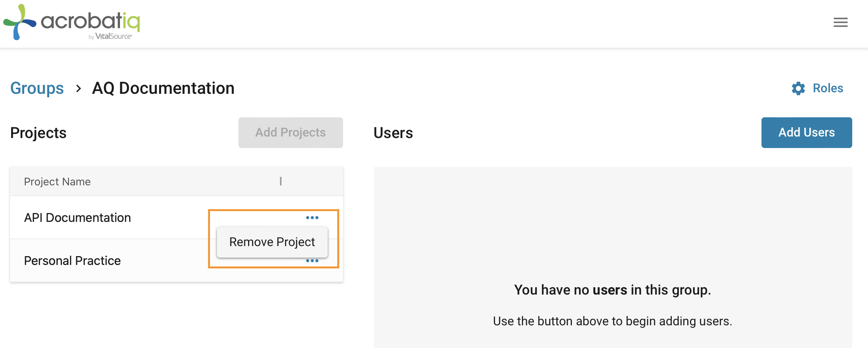The height and width of the screenshot is (348, 868).
Task: Click the Projects section heading
Action: (x=38, y=133)
